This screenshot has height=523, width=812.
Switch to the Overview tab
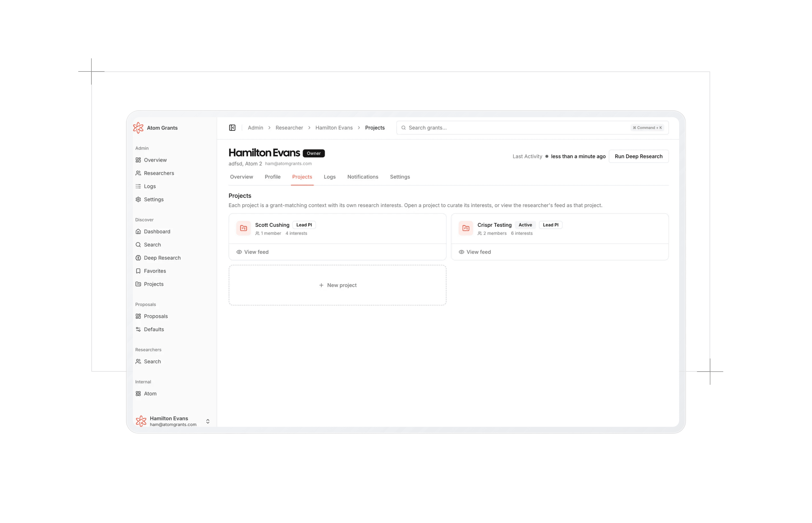242,177
